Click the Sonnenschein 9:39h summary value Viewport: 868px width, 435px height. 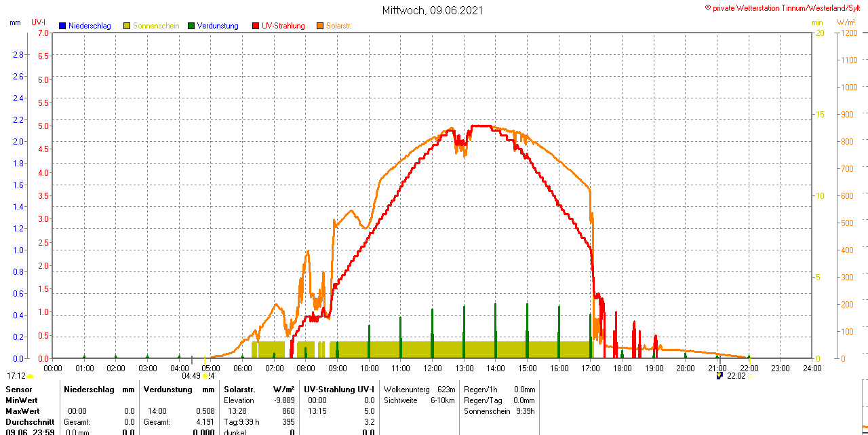pos(524,411)
